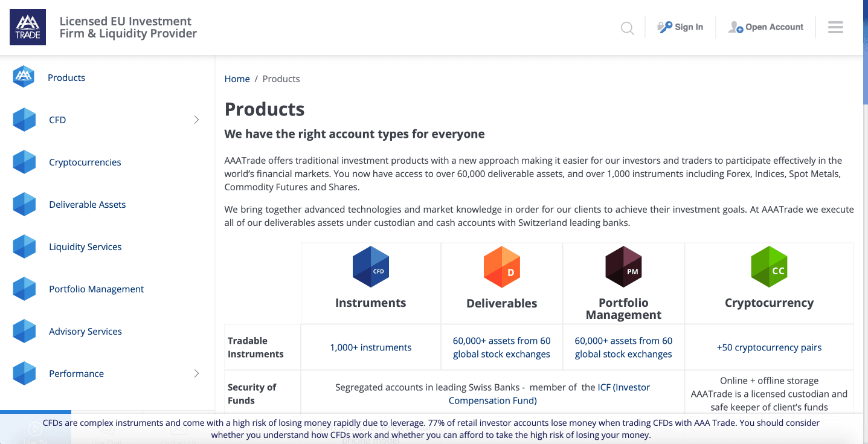Screen dimensions: 868x444
Task: Click the dark PM hexagon icon
Action: click(623, 266)
